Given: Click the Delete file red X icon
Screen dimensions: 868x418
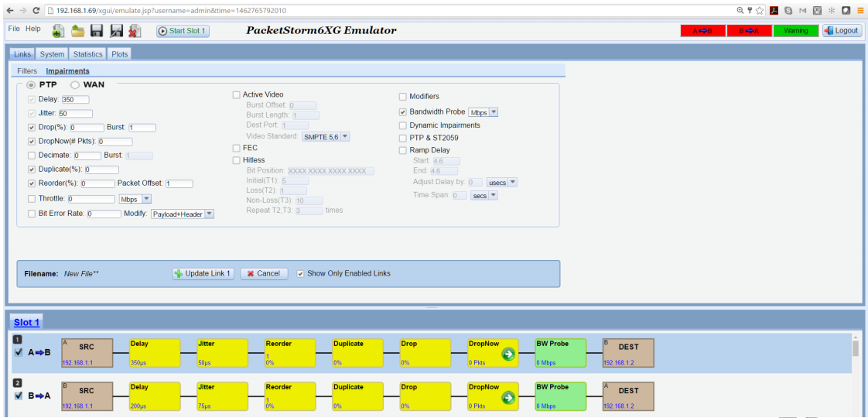Looking at the screenshot, I should 135,31.
